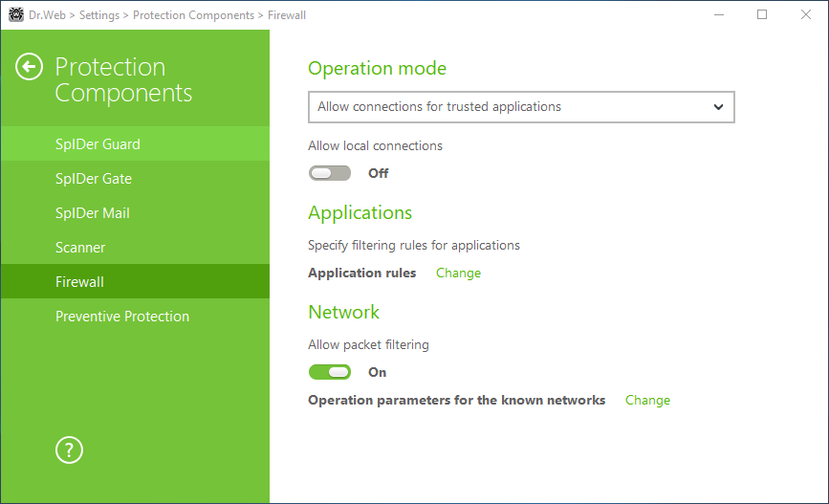Open help via the question mark icon
829x504 pixels.
69,450
